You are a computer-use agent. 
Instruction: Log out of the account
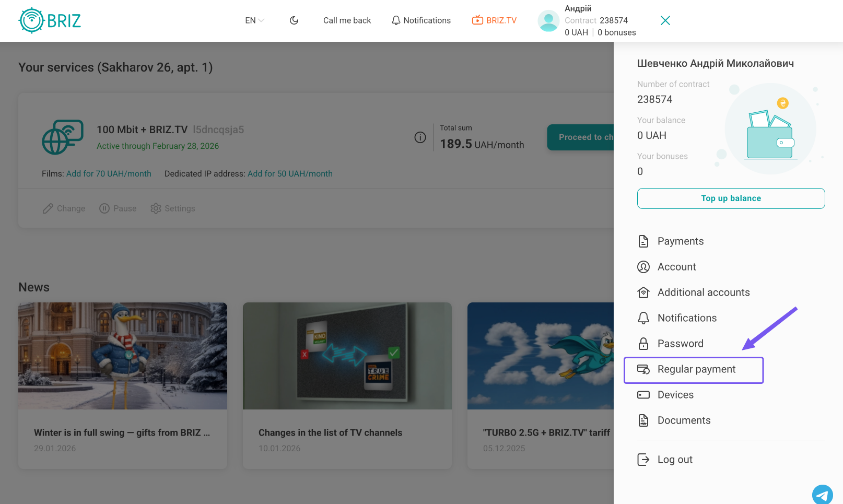pyautogui.click(x=674, y=460)
